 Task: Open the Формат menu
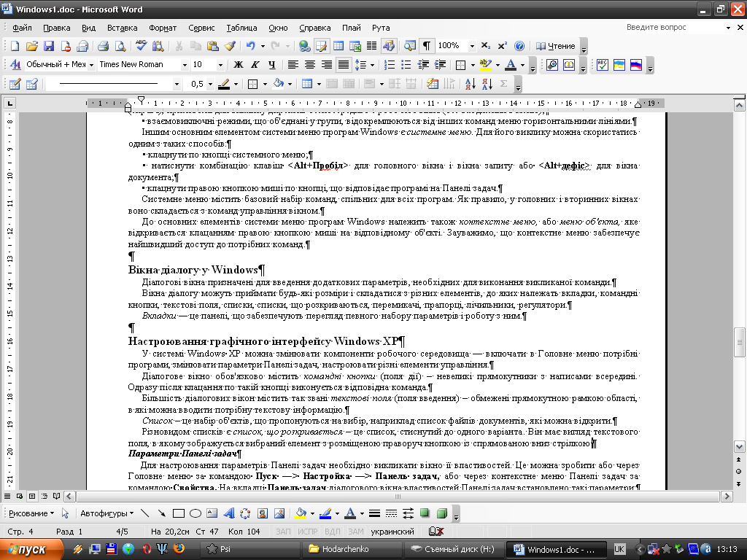coord(163,28)
